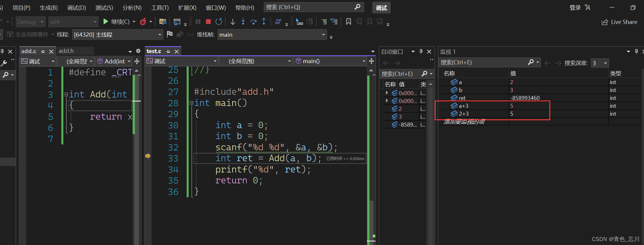Click the Restart debugging circular arrow icon
Image resolution: width=644 pixels, height=245 pixels.
click(218, 22)
